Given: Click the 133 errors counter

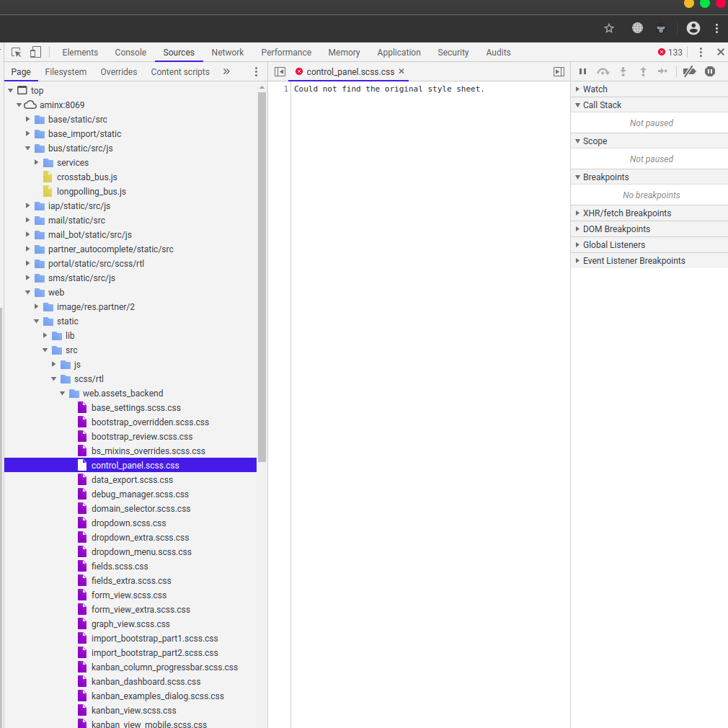Looking at the screenshot, I should click(669, 52).
